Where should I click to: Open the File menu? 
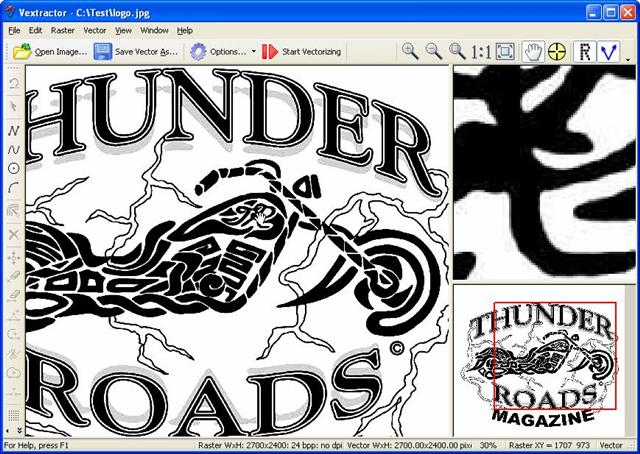[x=14, y=31]
